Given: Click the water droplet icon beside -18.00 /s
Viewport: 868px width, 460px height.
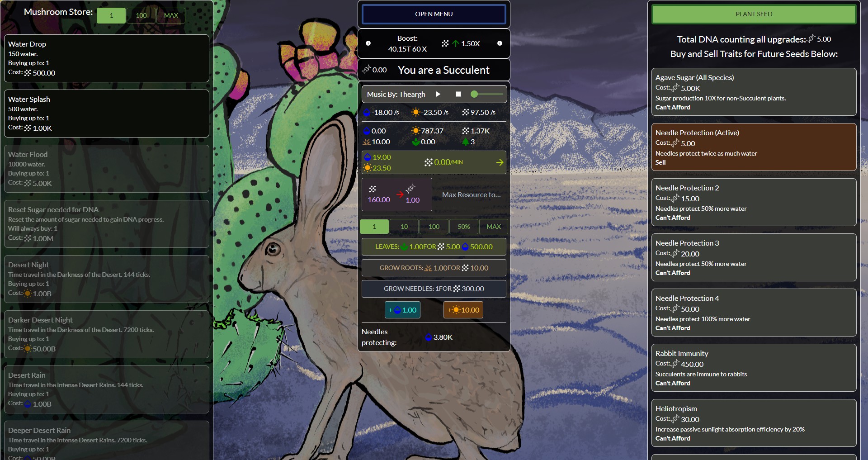Looking at the screenshot, I should (x=367, y=112).
